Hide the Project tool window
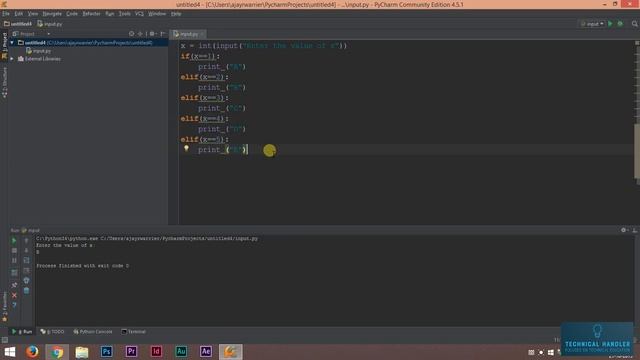Screen dimensions: 640x360 (x=162, y=34)
